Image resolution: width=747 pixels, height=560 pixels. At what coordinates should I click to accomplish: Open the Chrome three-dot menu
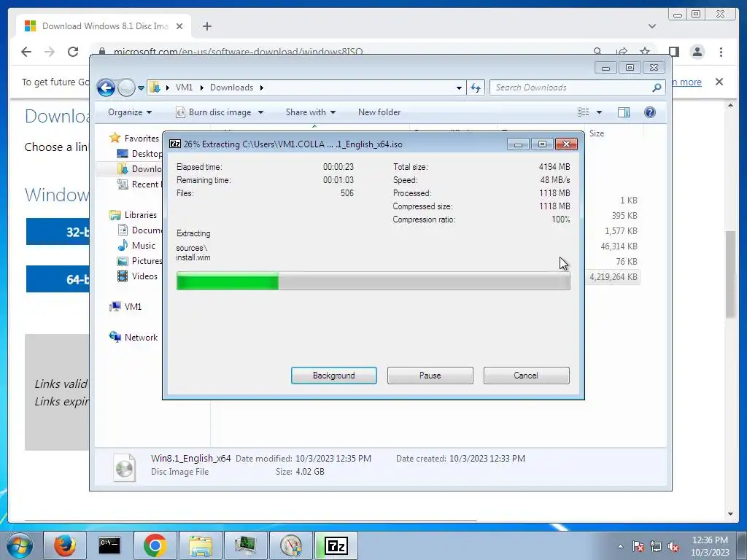click(x=721, y=52)
